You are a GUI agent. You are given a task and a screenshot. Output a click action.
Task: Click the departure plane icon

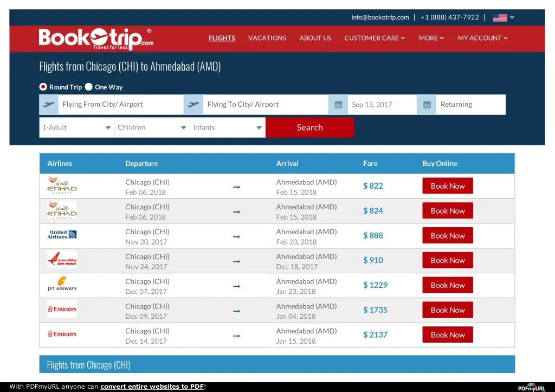point(48,105)
